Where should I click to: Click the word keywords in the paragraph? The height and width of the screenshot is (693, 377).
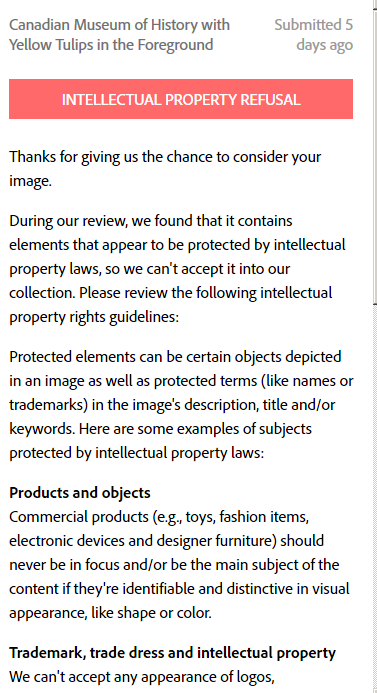click(37, 429)
